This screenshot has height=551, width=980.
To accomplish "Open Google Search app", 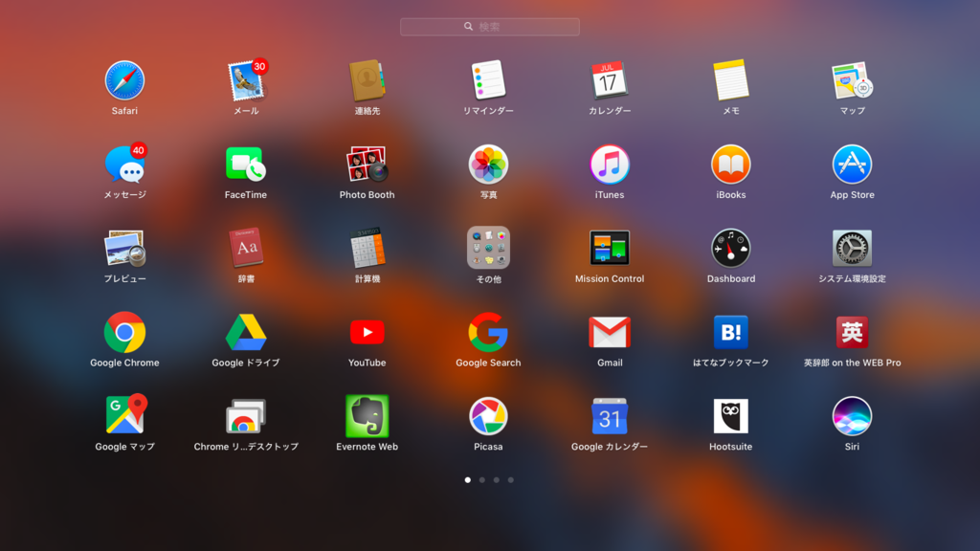I will click(x=488, y=332).
